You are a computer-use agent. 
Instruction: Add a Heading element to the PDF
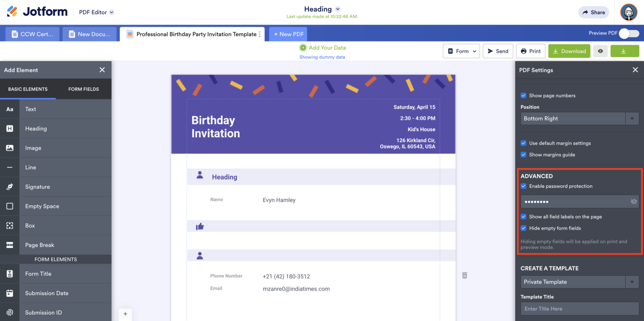pyautogui.click(x=36, y=128)
